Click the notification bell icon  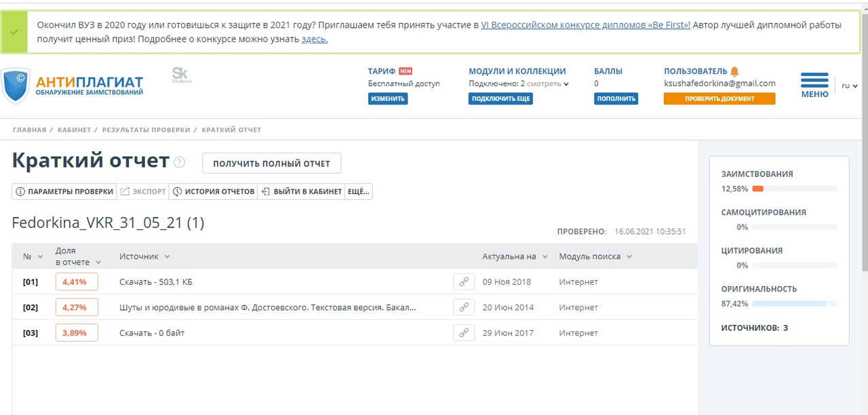click(734, 71)
